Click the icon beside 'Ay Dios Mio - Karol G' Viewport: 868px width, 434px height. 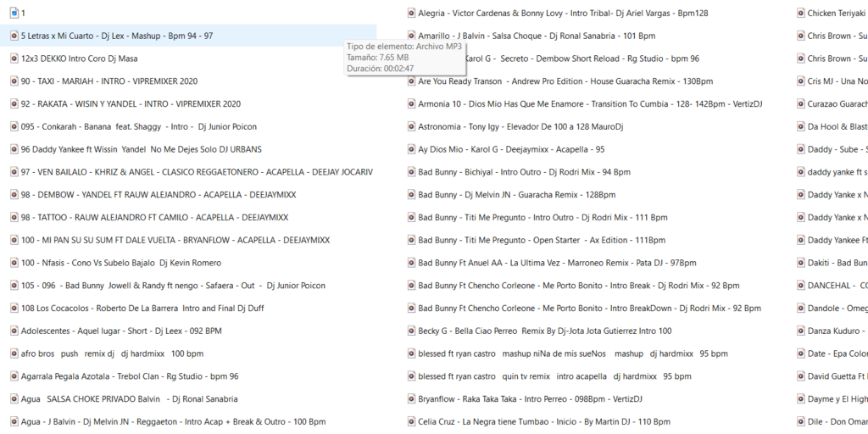click(411, 149)
